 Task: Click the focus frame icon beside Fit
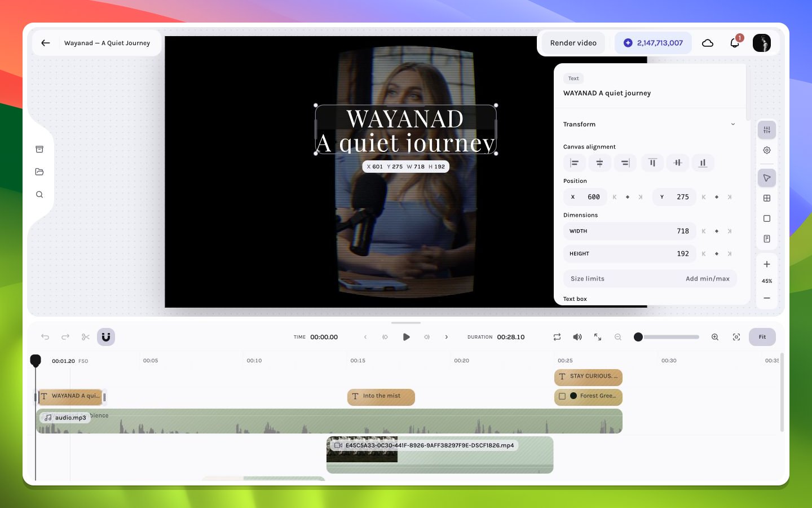736,337
